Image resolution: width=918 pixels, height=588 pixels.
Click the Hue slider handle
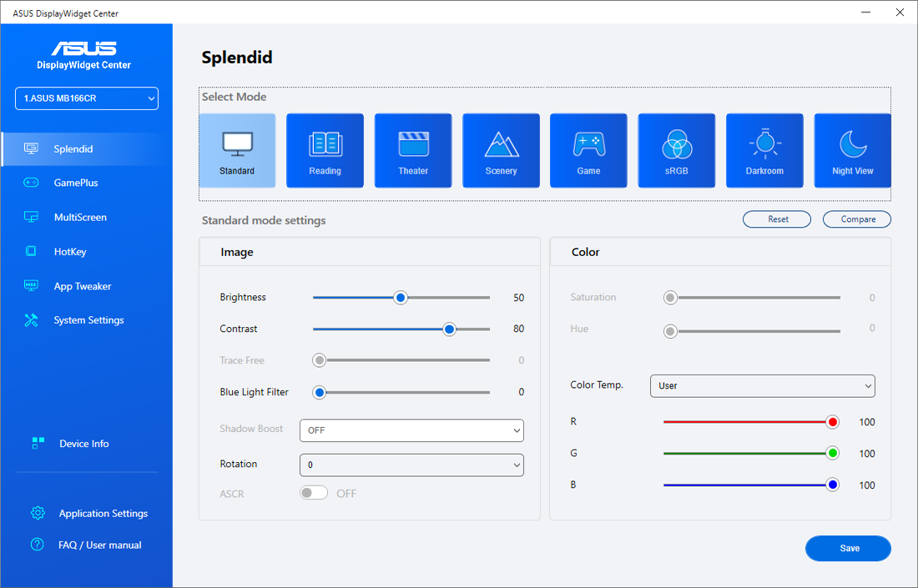point(670,332)
